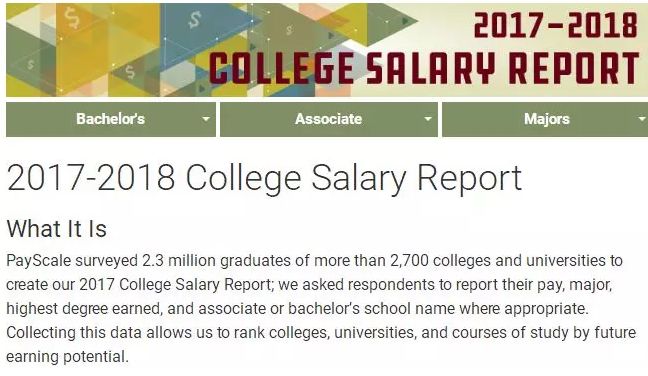Screen dimensions: 648x376
Task: Expand the Associate dropdown arrow
Action: (x=428, y=119)
